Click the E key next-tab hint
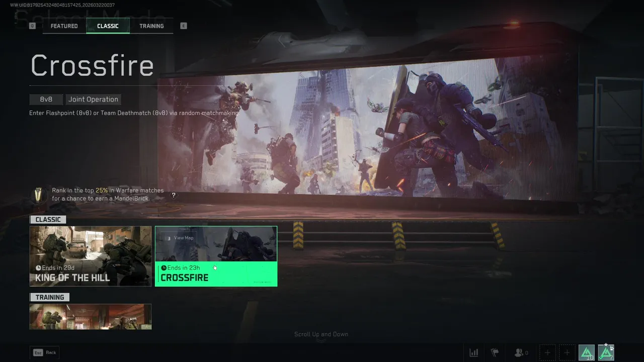 (x=184, y=26)
